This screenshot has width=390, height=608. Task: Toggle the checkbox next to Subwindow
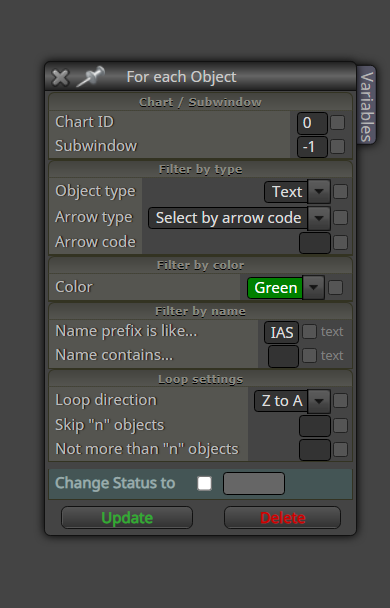click(338, 147)
